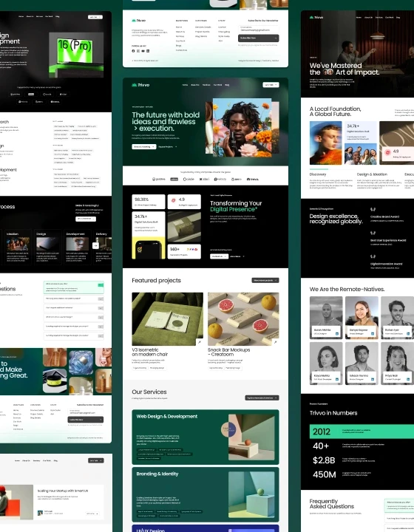The width and height of the screenshot is (414, 532).
Task: Select About Us in the bold ideas page navigation
Action: click(x=195, y=85)
